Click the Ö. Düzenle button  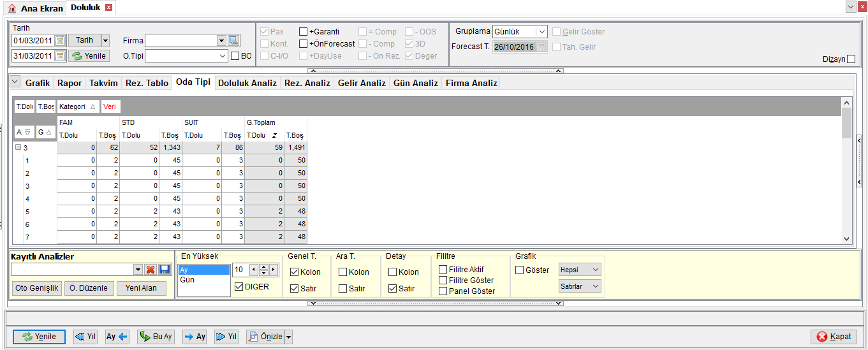point(89,288)
